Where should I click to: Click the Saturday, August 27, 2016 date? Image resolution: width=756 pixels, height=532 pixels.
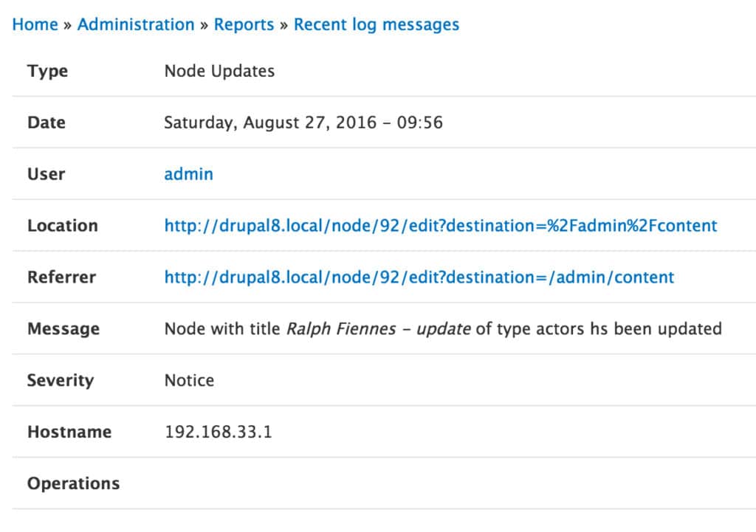point(303,122)
